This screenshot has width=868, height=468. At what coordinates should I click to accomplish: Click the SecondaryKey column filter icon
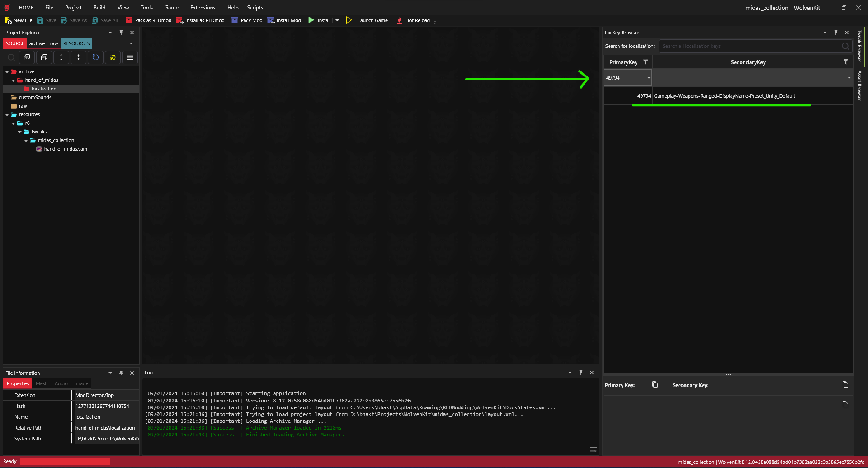coord(845,62)
